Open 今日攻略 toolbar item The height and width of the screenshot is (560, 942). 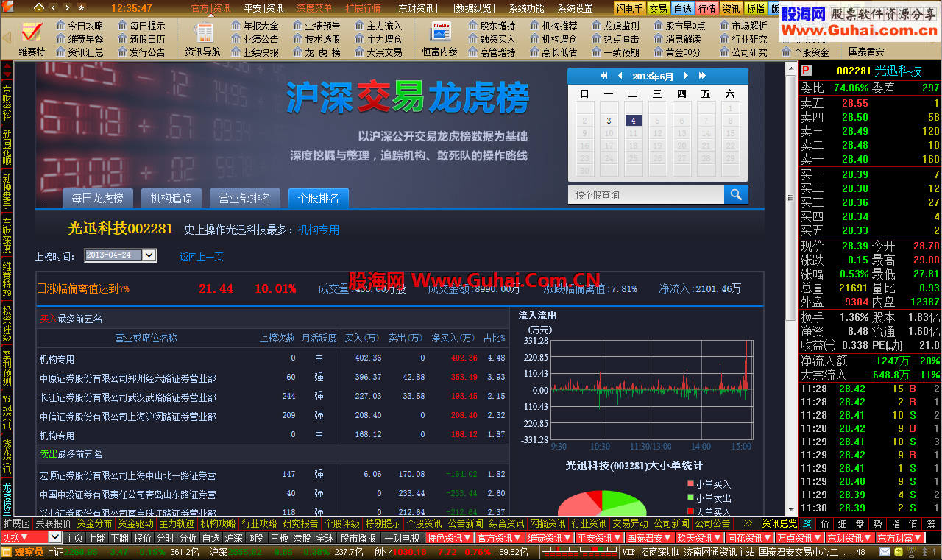click(x=80, y=26)
